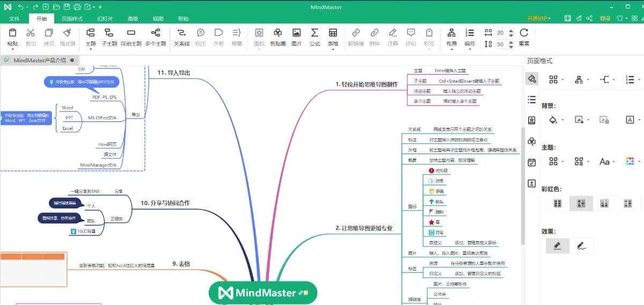
Task: Switch to the 开始 (Home) tab
Action: tap(42, 18)
